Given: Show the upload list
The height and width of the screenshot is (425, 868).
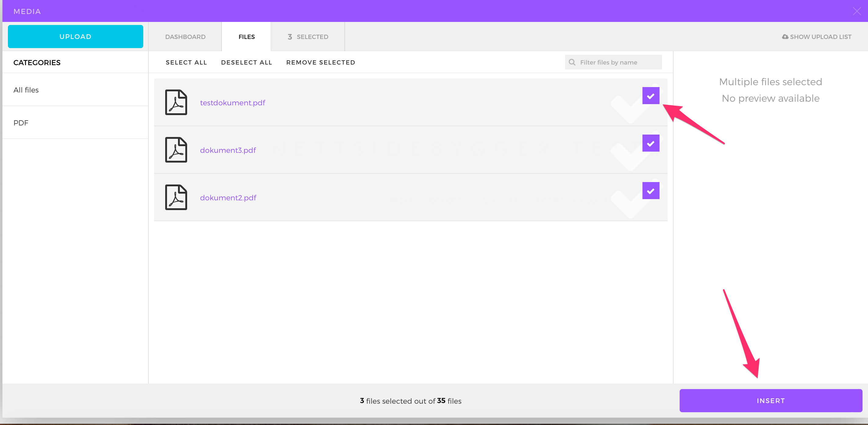Looking at the screenshot, I should coord(817,37).
